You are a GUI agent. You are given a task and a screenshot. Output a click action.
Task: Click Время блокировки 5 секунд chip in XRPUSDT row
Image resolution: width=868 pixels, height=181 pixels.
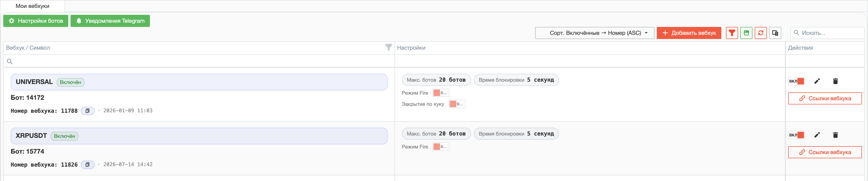(x=516, y=134)
